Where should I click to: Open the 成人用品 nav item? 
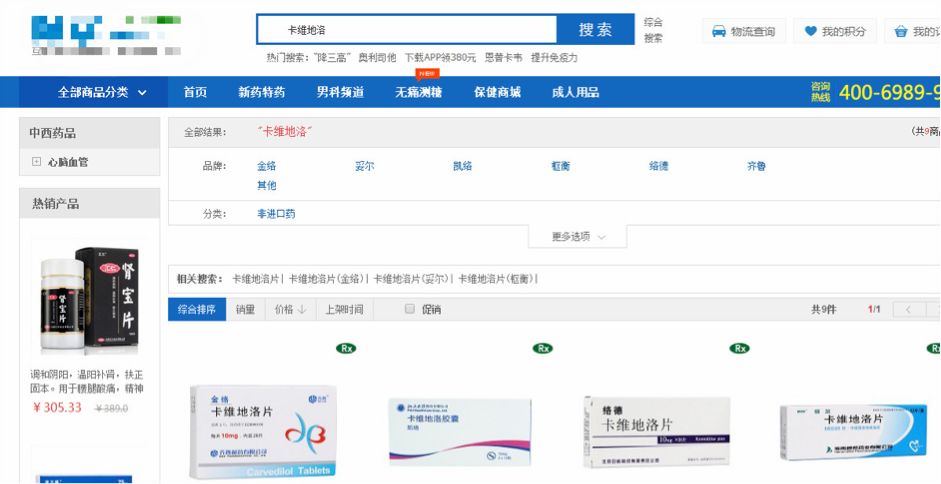pyautogui.click(x=576, y=92)
